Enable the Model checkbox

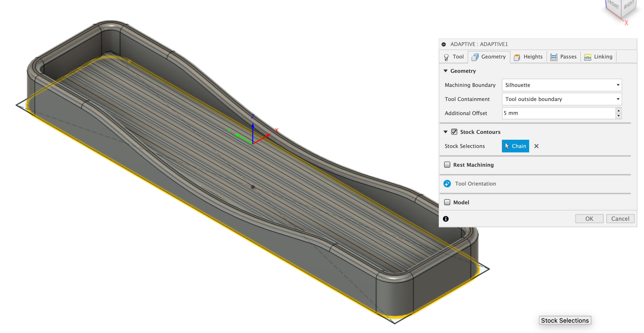point(447,202)
